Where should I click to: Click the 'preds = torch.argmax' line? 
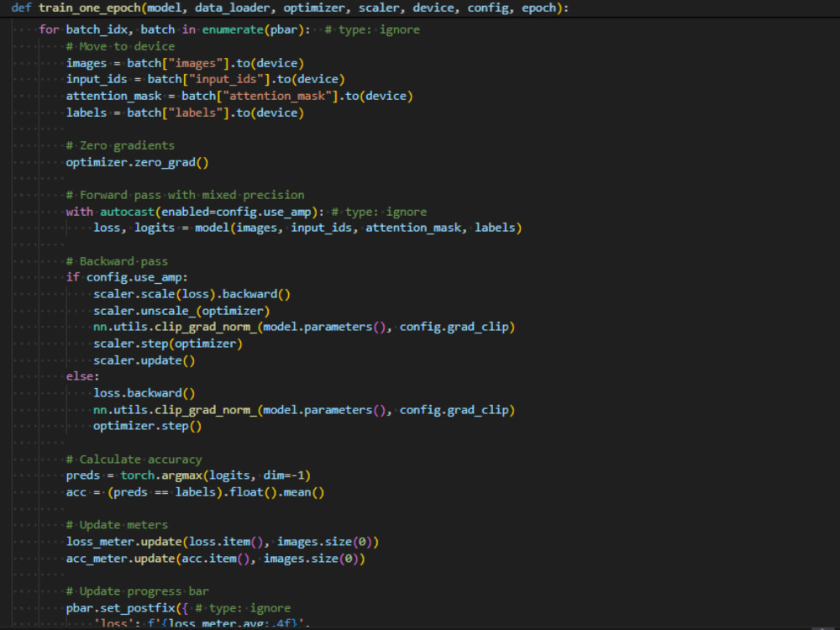coord(188,475)
